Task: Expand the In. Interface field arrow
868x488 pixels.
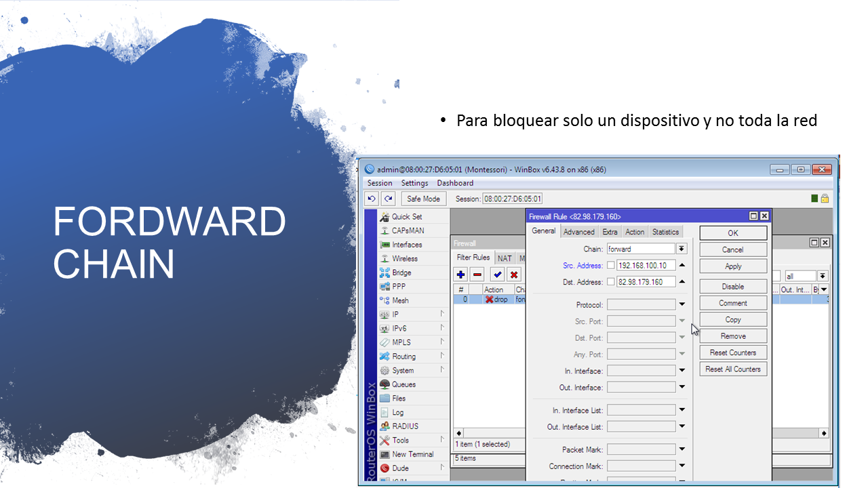Action: 682,371
